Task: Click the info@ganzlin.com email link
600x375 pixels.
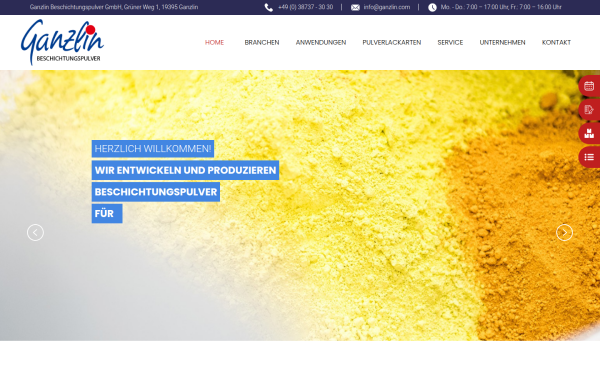Action: [386, 7]
